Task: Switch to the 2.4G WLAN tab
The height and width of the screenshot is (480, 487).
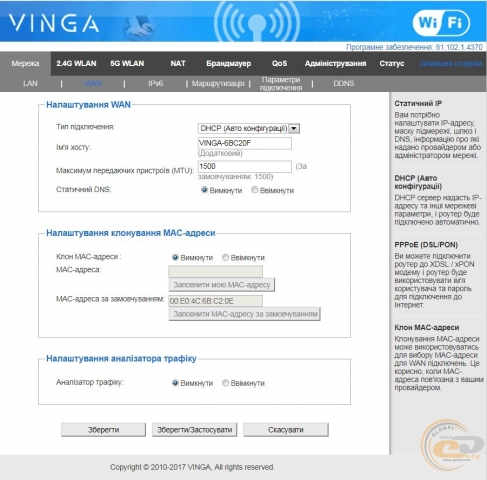Action: pyautogui.click(x=76, y=63)
